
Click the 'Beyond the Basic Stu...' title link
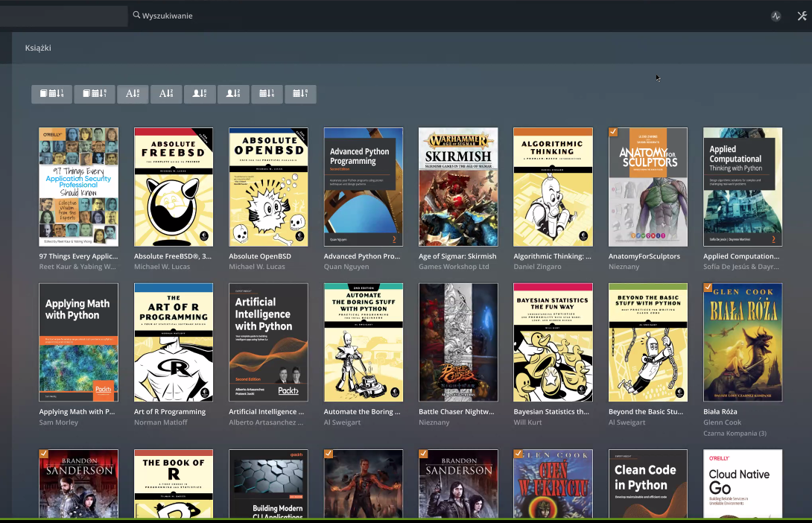646,412
